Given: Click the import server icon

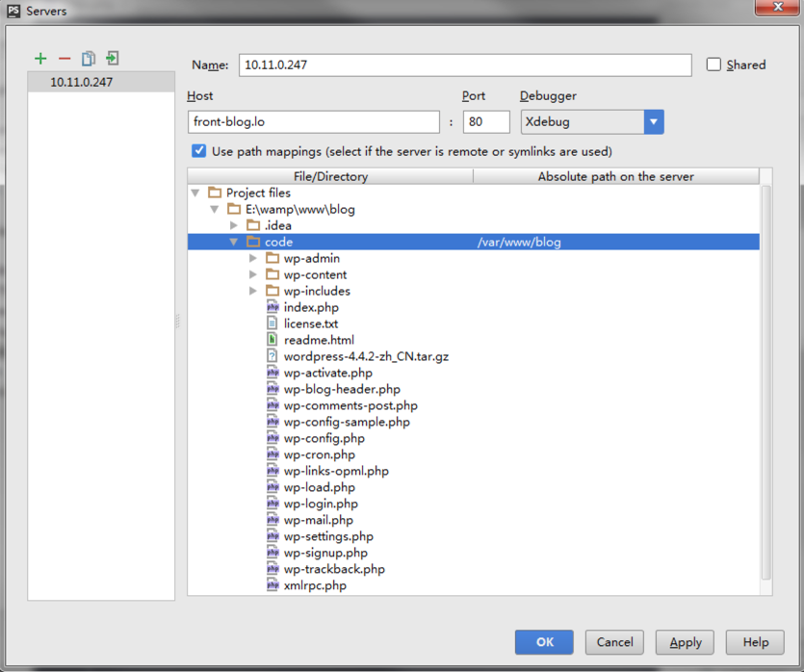Looking at the screenshot, I should click(x=113, y=59).
